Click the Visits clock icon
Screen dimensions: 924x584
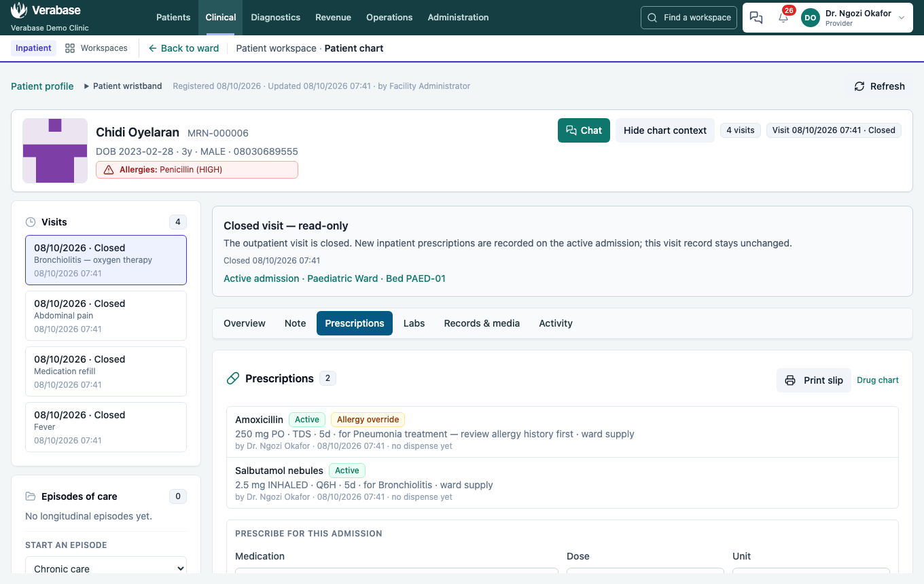click(31, 222)
